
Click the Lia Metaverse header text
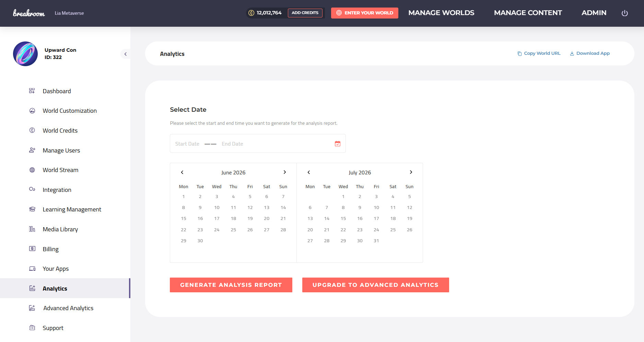[69, 13]
